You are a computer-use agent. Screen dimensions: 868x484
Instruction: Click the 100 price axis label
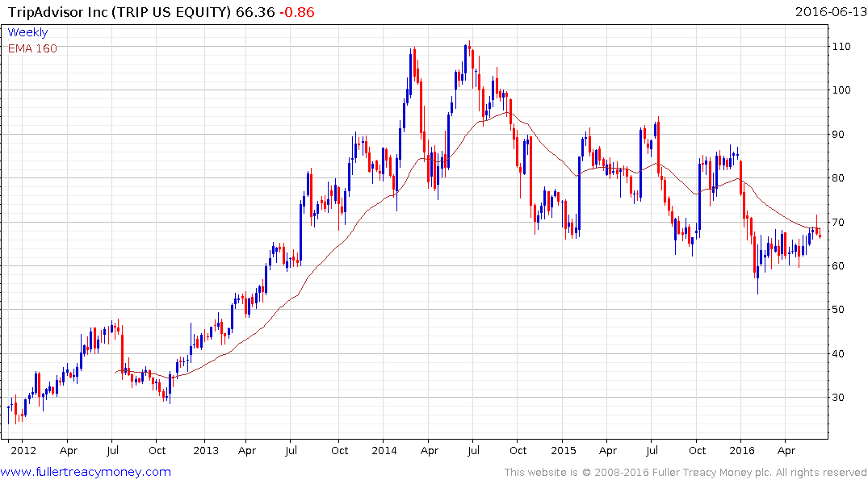click(841, 90)
